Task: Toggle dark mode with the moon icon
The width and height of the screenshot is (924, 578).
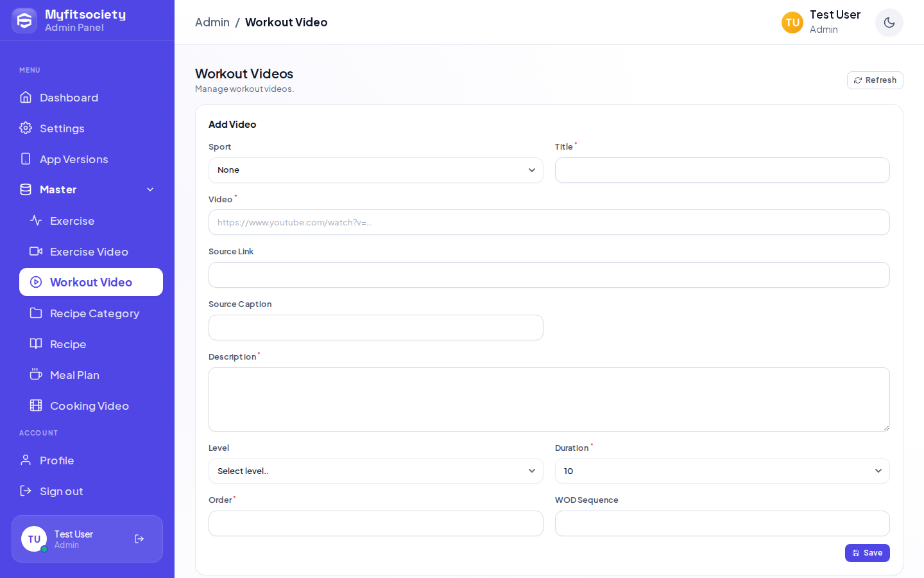Action: point(889,22)
